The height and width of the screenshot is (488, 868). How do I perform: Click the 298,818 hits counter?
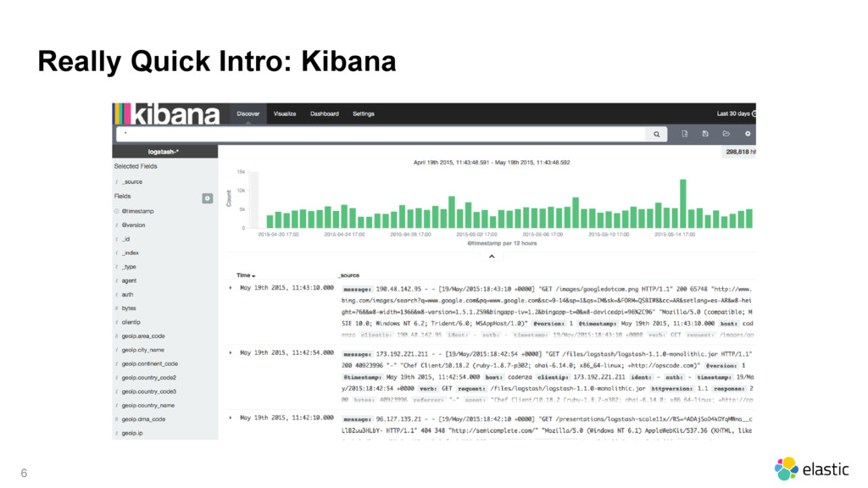click(741, 152)
